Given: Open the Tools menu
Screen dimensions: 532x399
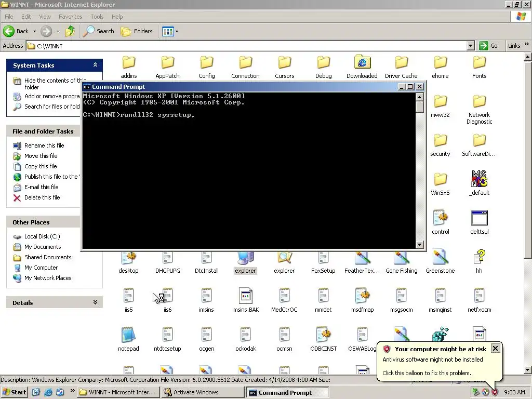Looking at the screenshot, I should 97,17.
